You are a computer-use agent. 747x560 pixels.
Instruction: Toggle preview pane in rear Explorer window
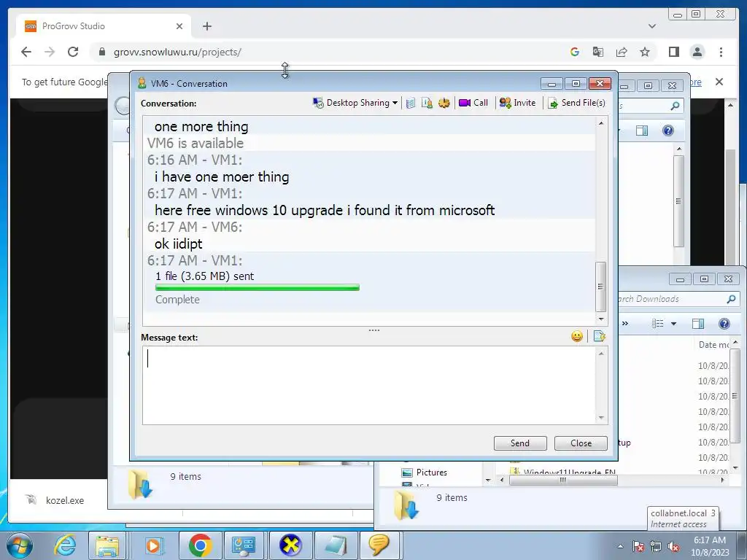point(642,131)
